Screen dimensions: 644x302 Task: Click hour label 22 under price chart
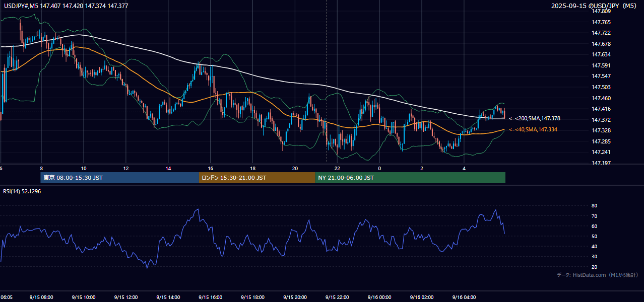pyautogui.click(x=338, y=168)
